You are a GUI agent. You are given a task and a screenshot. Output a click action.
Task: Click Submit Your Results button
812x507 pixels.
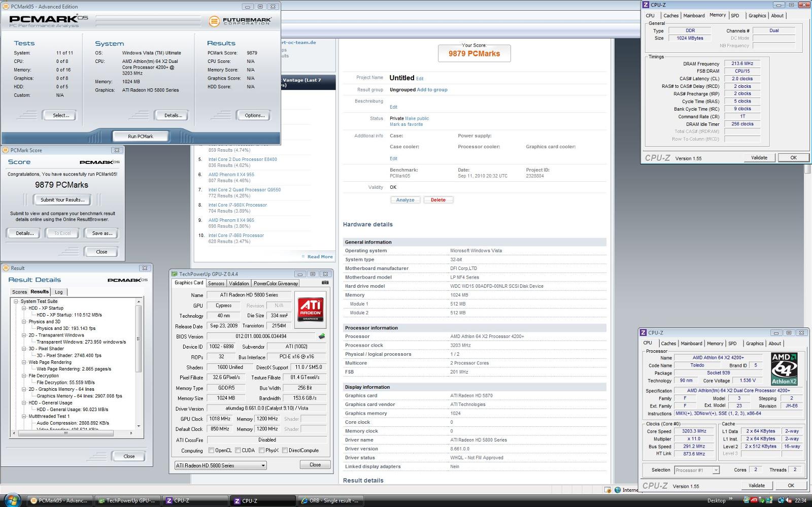coord(62,200)
